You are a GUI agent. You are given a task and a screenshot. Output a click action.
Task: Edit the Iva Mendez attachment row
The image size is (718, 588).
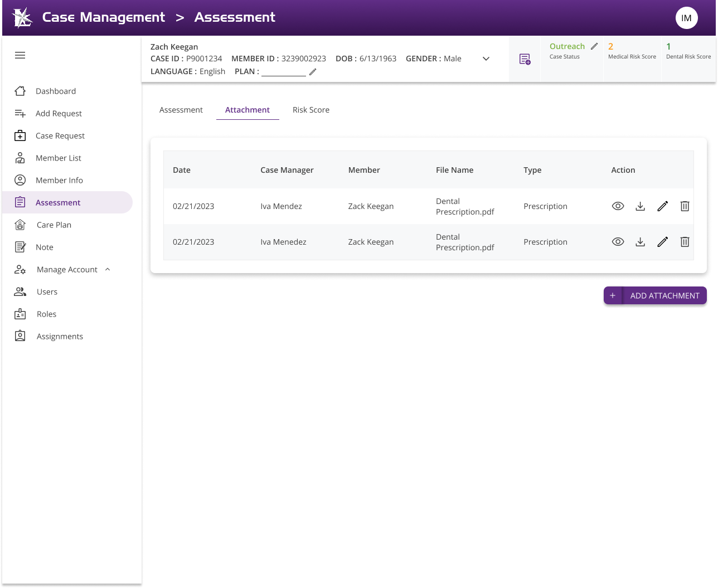[x=662, y=206]
